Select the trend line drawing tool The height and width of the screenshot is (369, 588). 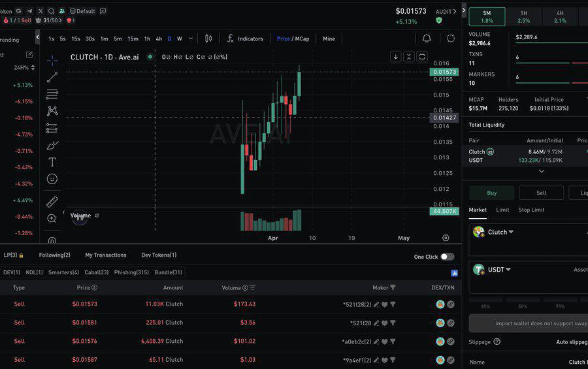pos(52,77)
